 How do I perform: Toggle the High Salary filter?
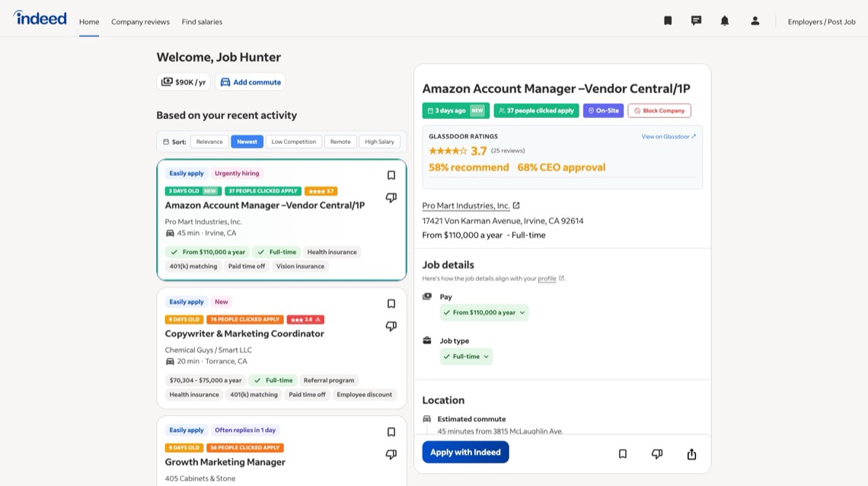pyautogui.click(x=379, y=141)
